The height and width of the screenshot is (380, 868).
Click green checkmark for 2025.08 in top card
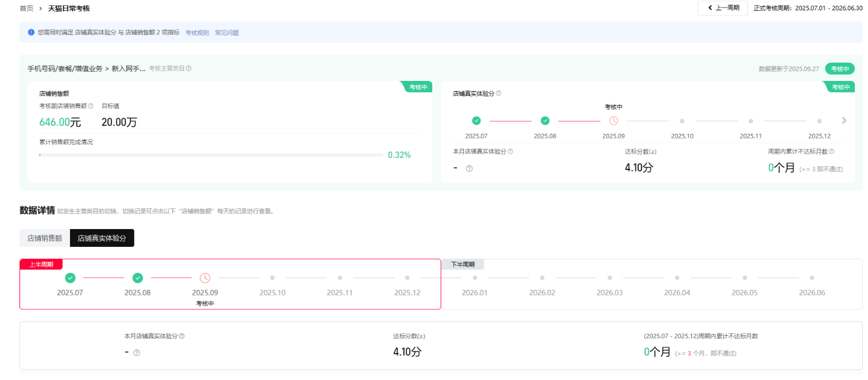[x=545, y=121]
